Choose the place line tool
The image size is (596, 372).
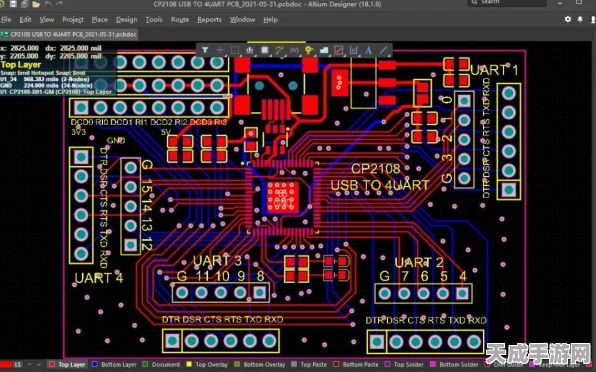(383, 50)
